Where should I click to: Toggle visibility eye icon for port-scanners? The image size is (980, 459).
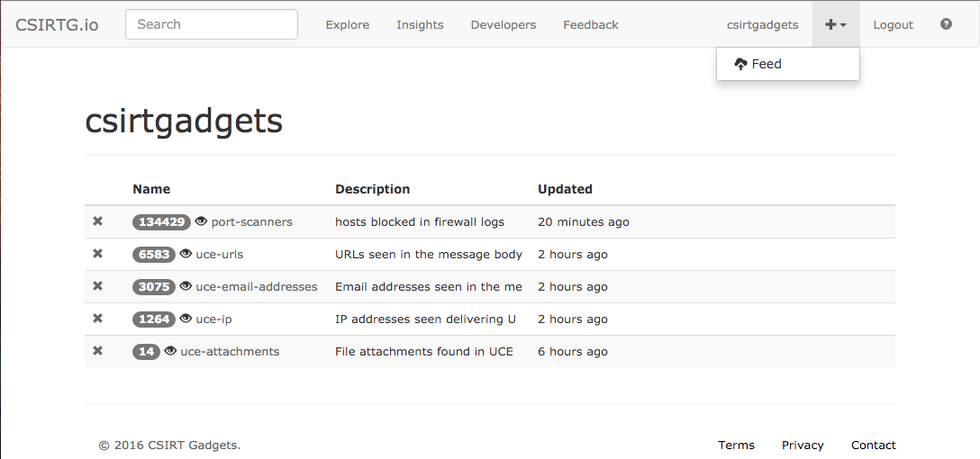tap(201, 221)
